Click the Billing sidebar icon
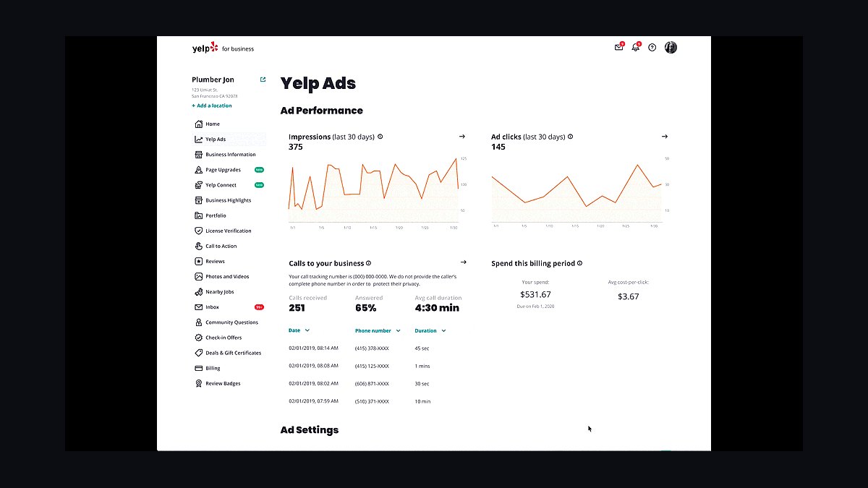The height and width of the screenshot is (488, 868). (199, 368)
